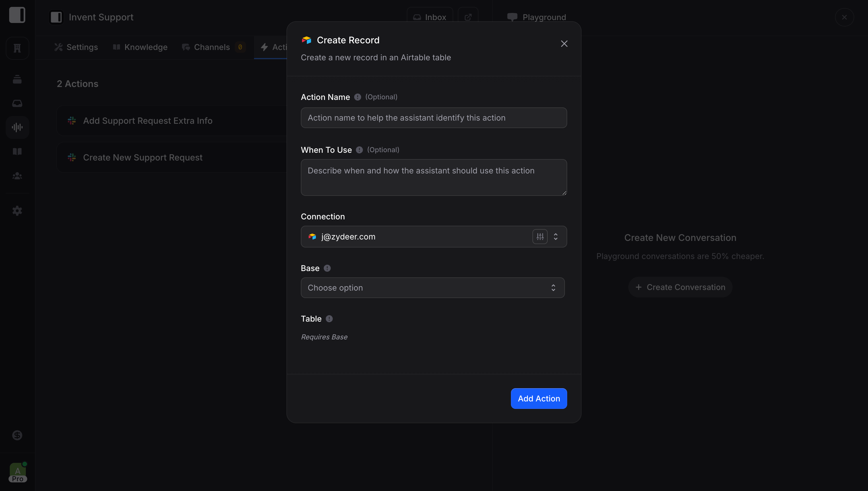Click the j@zydeer.com connection value

coord(348,237)
